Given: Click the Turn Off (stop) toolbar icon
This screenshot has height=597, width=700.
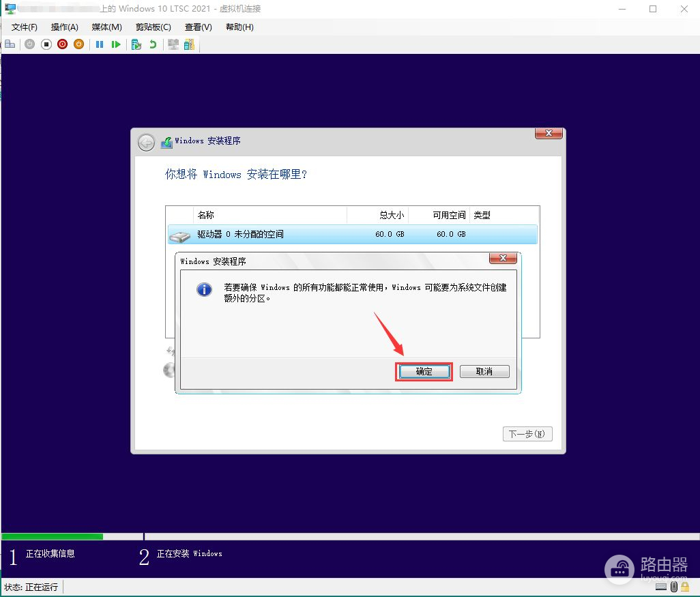Looking at the screenshot, I should (46, 44).
